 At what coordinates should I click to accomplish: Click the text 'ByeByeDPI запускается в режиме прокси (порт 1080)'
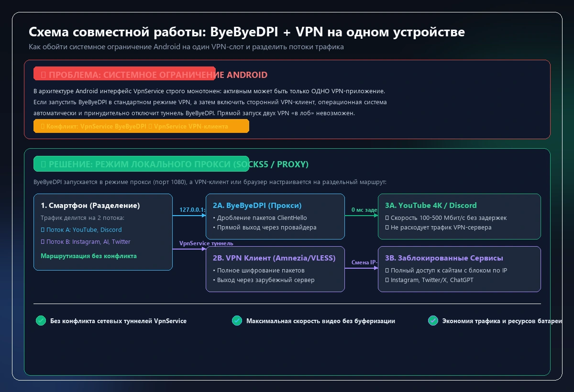pos(210,182)
